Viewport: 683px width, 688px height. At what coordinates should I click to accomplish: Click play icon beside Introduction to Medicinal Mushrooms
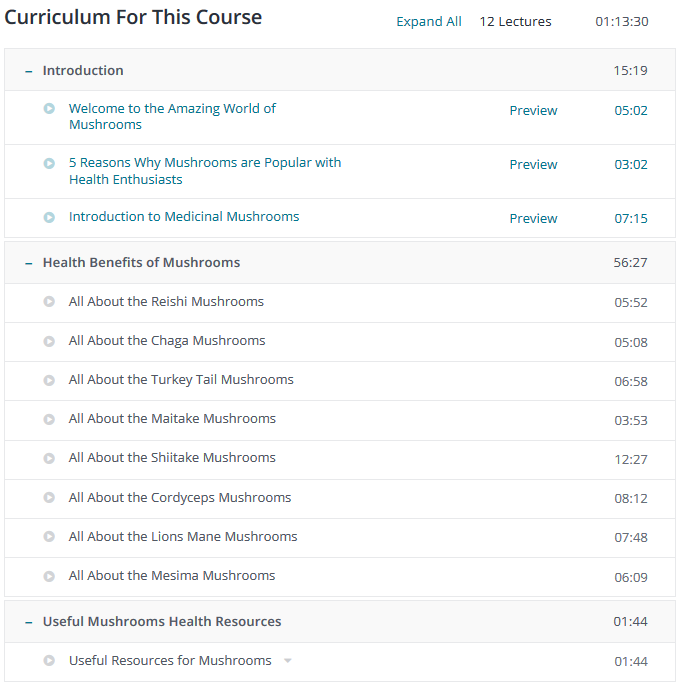click(49, 217)
